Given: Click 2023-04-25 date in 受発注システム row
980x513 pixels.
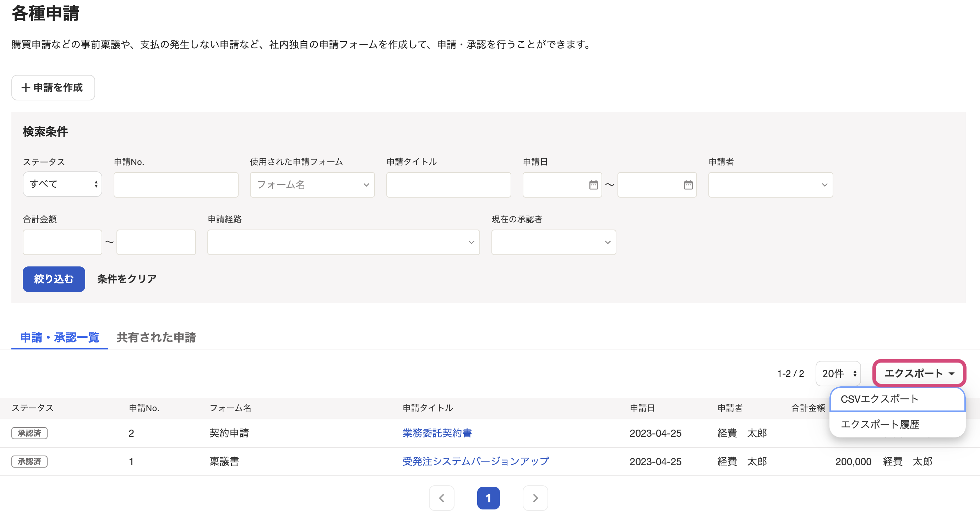Looking at the screenshot, I should tap(655, 462).
